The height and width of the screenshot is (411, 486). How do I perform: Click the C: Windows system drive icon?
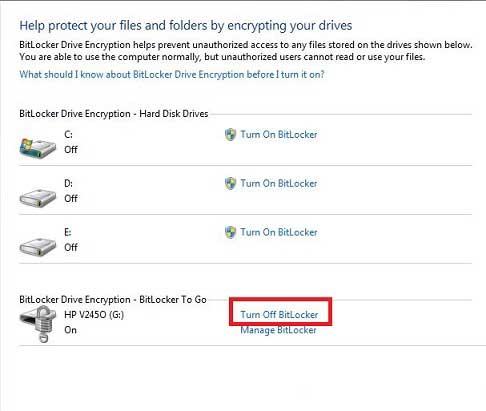[38, 148]
